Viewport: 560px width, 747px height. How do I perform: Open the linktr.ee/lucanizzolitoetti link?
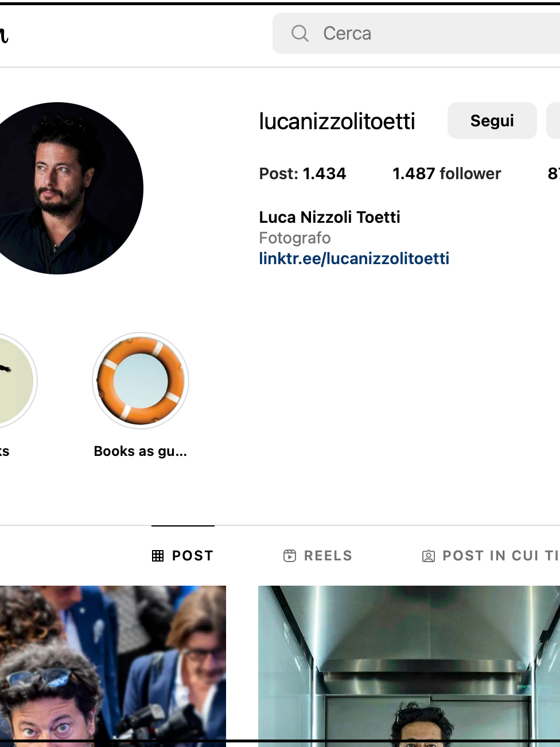coord(354,258)
